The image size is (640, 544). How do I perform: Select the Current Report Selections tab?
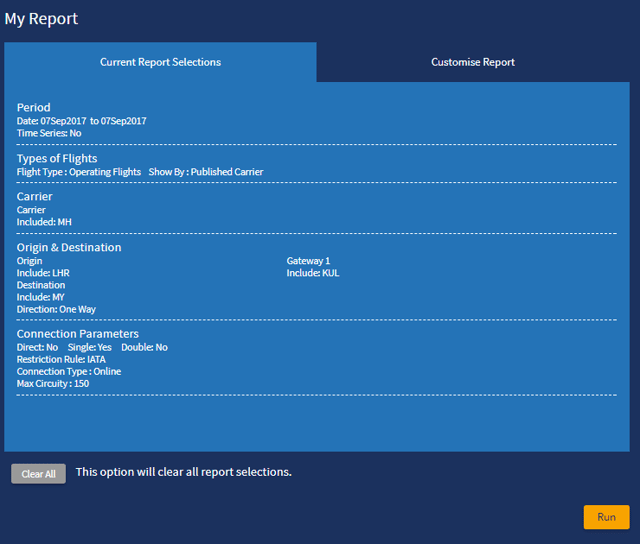[160, 62]
